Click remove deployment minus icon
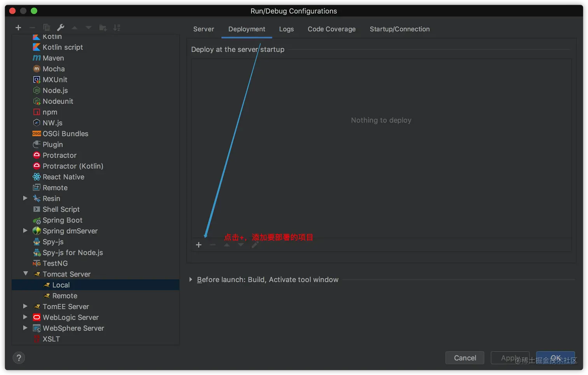 click(x=213, y=245)
